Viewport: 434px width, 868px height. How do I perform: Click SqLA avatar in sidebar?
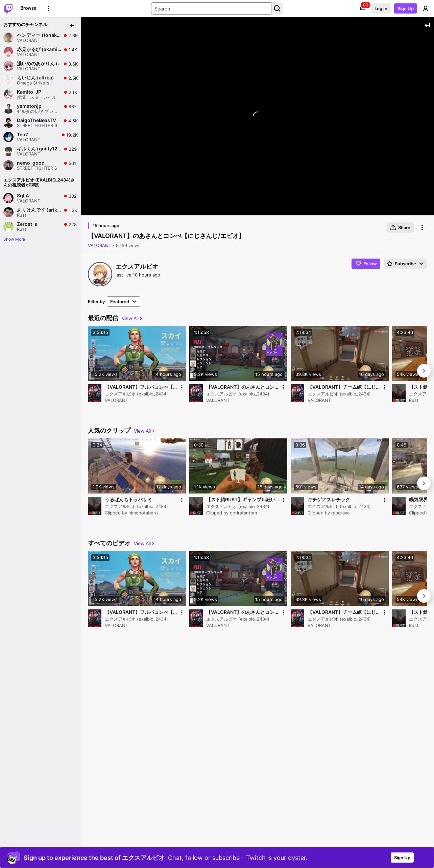[x=8, y=198]
